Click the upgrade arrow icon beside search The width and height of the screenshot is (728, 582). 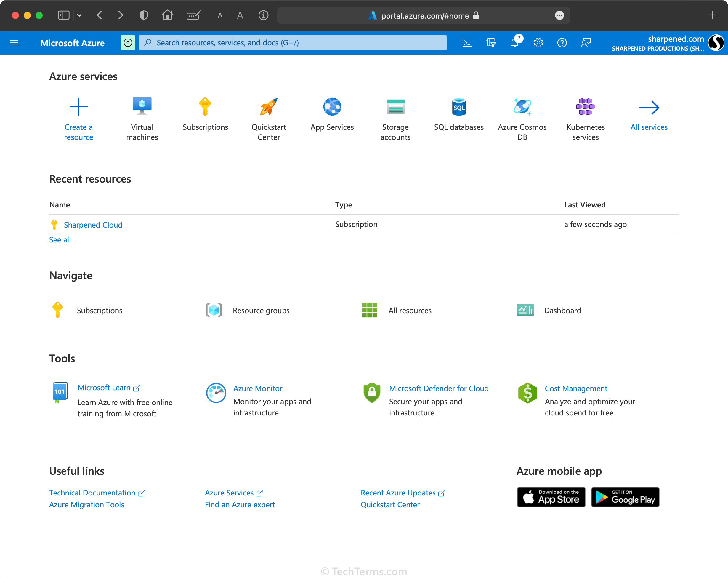pos(128,43)
